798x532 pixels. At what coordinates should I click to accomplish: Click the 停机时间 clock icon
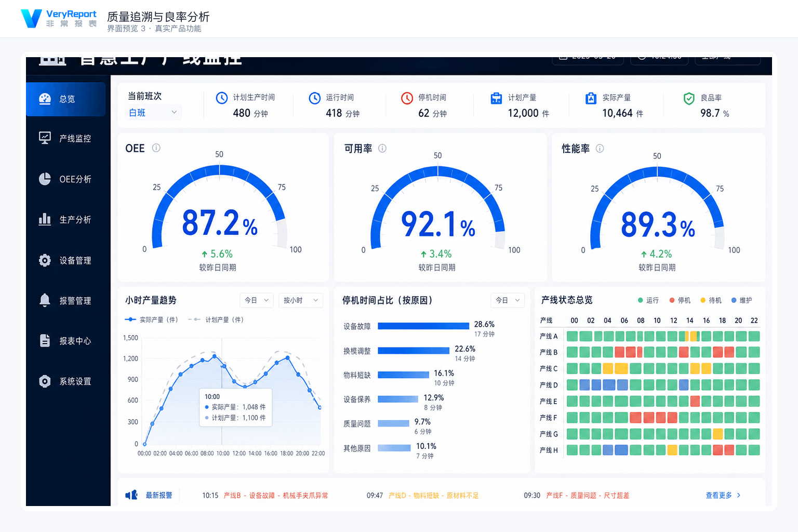click(407, 98)
